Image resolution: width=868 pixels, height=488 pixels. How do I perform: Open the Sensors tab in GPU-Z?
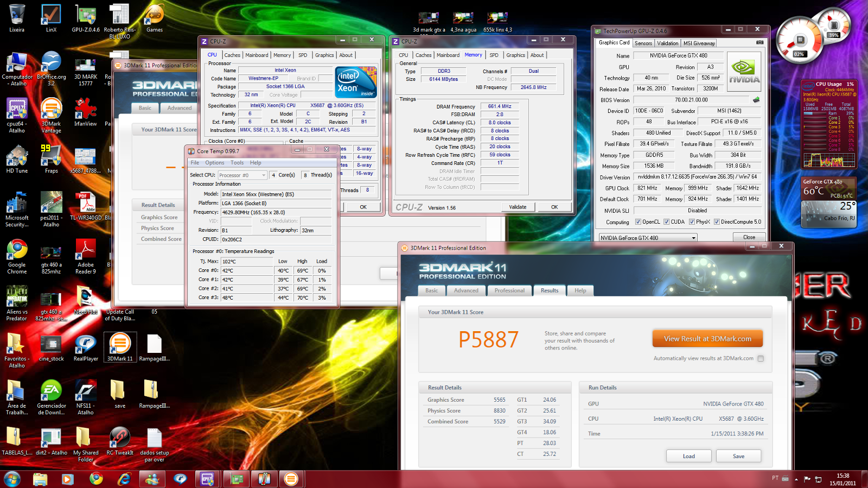(643, 43)
